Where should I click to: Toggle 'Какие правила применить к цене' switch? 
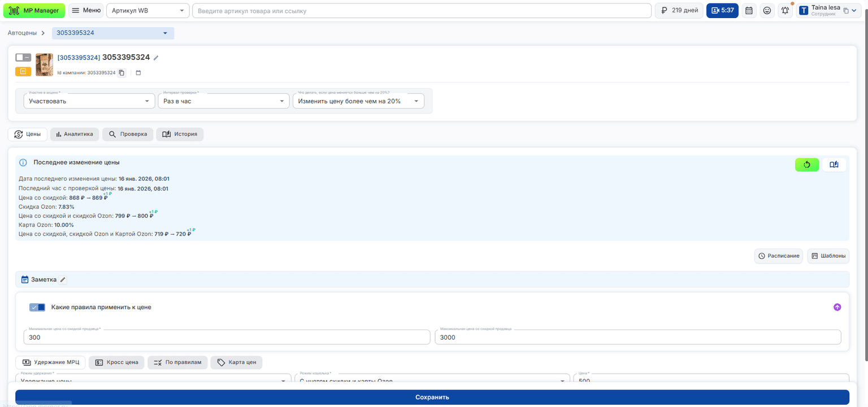pyautogui.click(x=37, y=307)
